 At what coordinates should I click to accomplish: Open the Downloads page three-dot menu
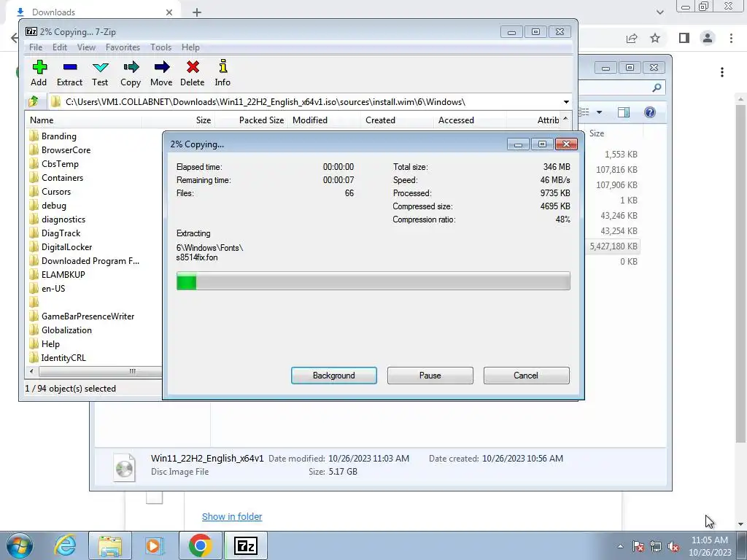(x=722, y=72)
